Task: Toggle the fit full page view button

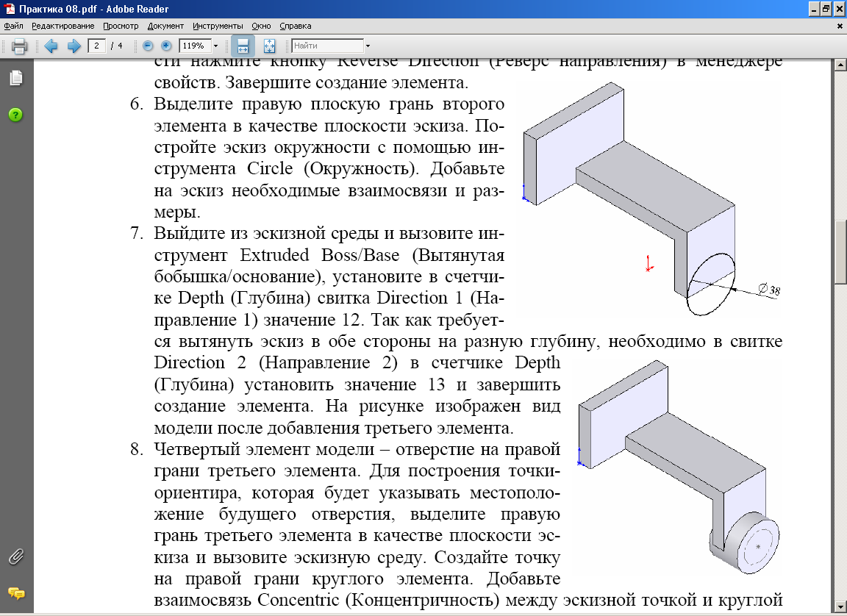Action: (269, 46)
